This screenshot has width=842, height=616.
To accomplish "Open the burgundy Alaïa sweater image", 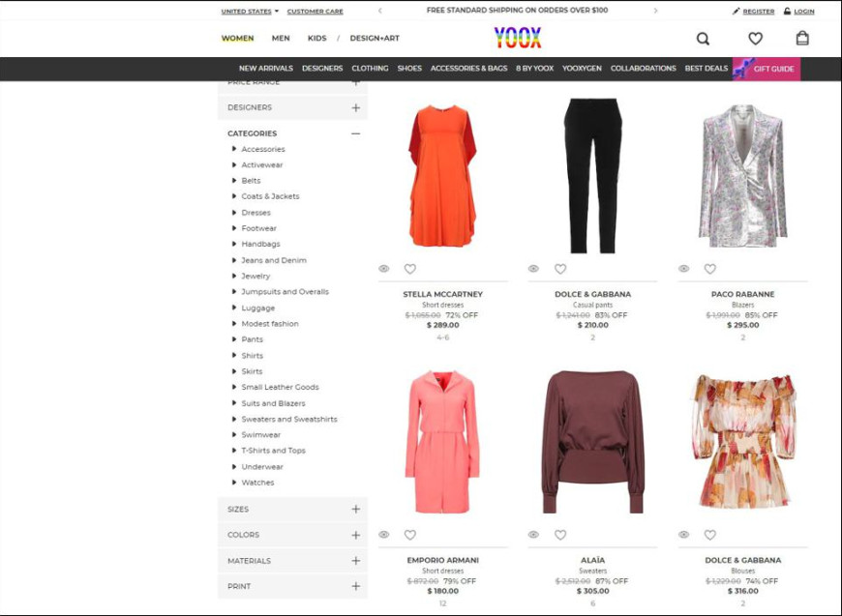I will pyautogui.click(x=593, y=442).
